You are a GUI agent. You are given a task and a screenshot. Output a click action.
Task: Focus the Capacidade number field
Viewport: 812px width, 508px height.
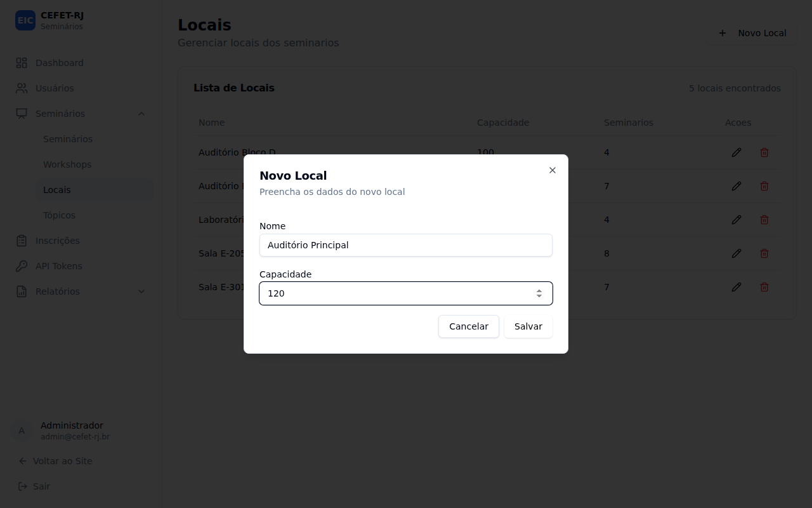[406, 293]
